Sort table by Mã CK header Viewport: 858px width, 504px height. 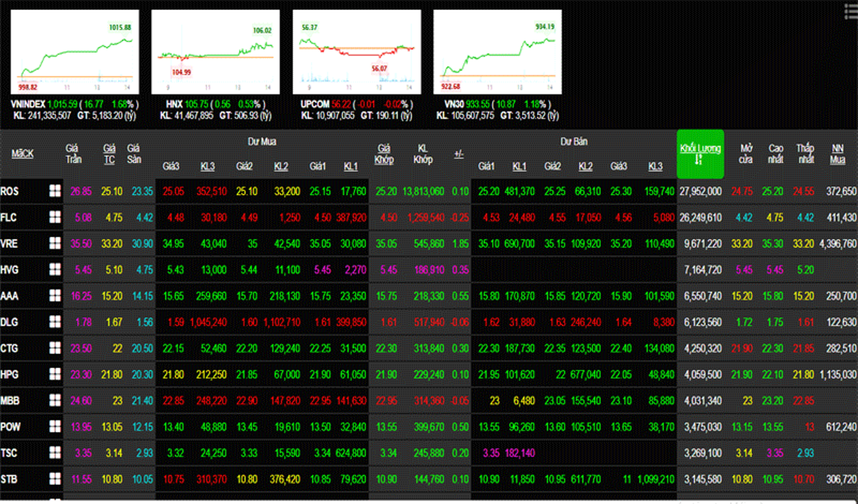[22, 154]
